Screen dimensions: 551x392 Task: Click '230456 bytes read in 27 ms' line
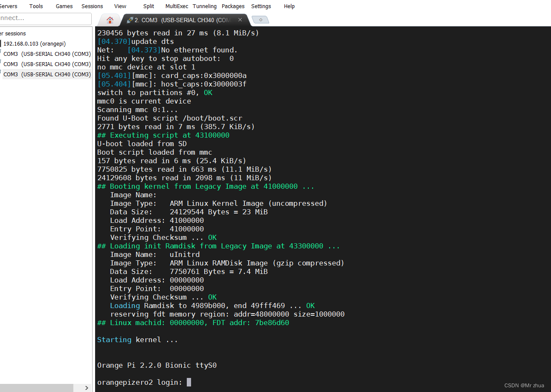tap(178, 33)
